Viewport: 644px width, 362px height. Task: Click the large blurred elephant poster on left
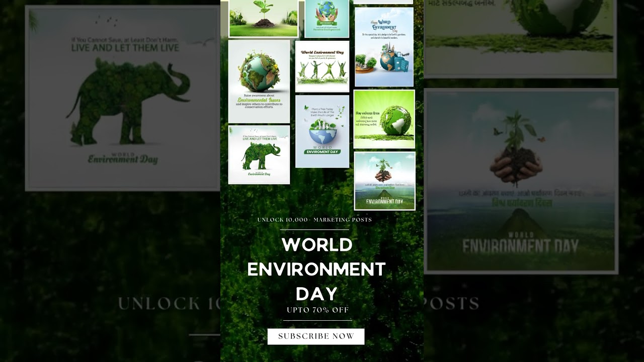[x=122, y=99]
